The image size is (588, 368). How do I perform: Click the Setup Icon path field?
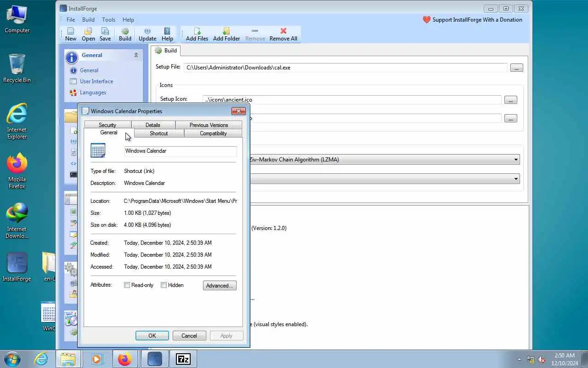[352, 100]
